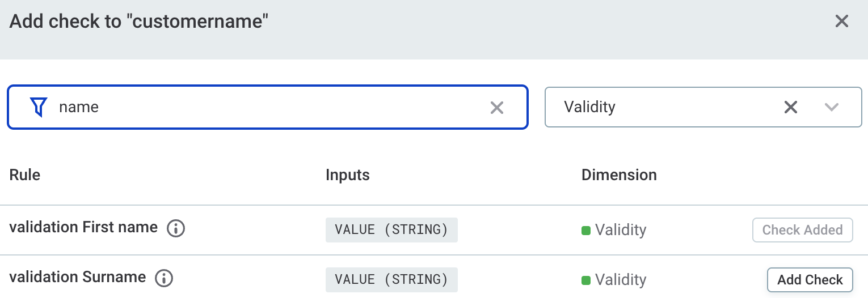
Task: Click the filter funnel icon
Action: pyautogui.click(x=38, y=107)
